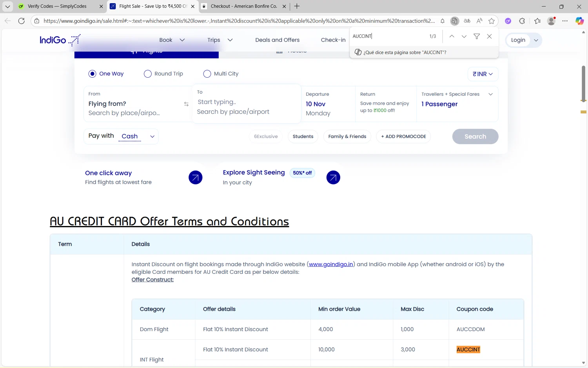Select the Round Trip radio button

coord(148,74)
